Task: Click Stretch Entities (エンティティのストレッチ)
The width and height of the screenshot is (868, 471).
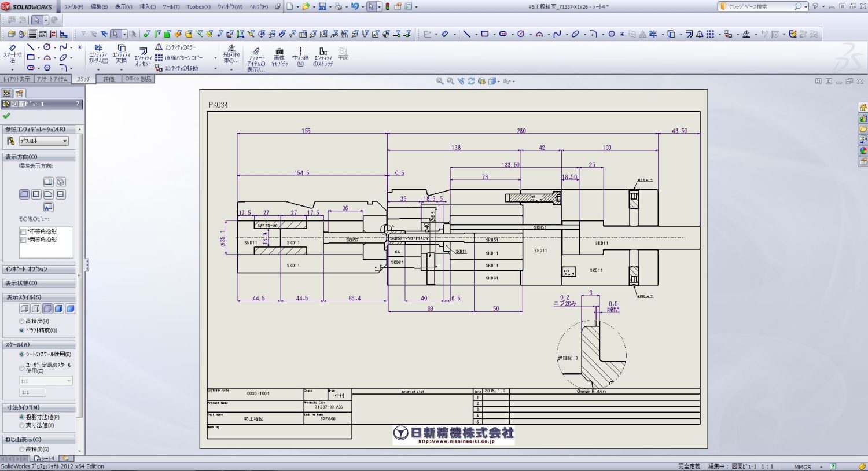Action: [323, 57]
